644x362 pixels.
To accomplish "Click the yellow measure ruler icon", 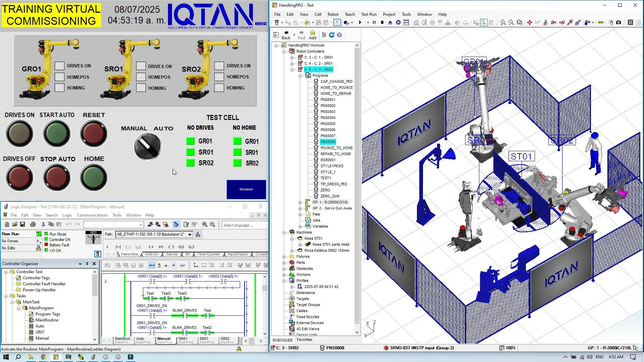I will pos(600,22).
